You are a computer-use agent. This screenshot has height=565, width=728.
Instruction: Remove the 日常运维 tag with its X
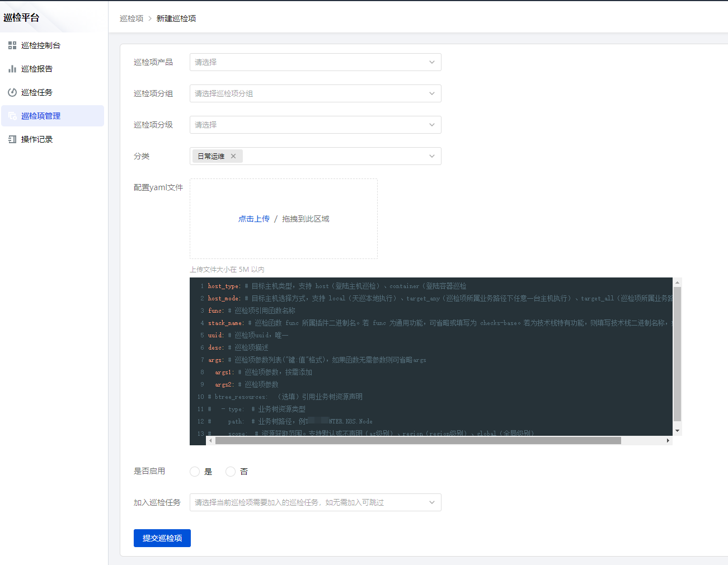coord(233,156)
